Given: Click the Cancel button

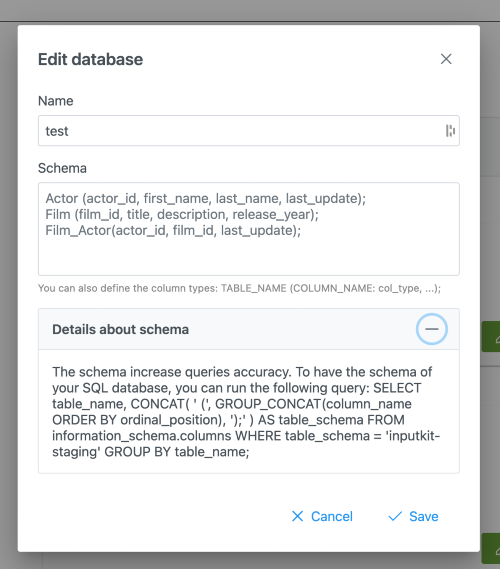Looking at the screenshot, I should tap(322, 516).
